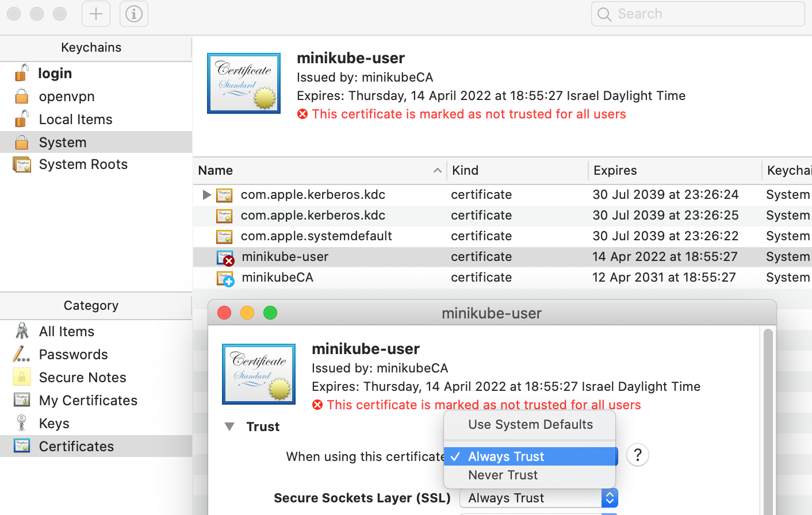The width and height of the screenshot is (812, 515).
Task: Click expiry '30 Jul 2039 at 23:26:25'
Action: [x=665, y=216]
